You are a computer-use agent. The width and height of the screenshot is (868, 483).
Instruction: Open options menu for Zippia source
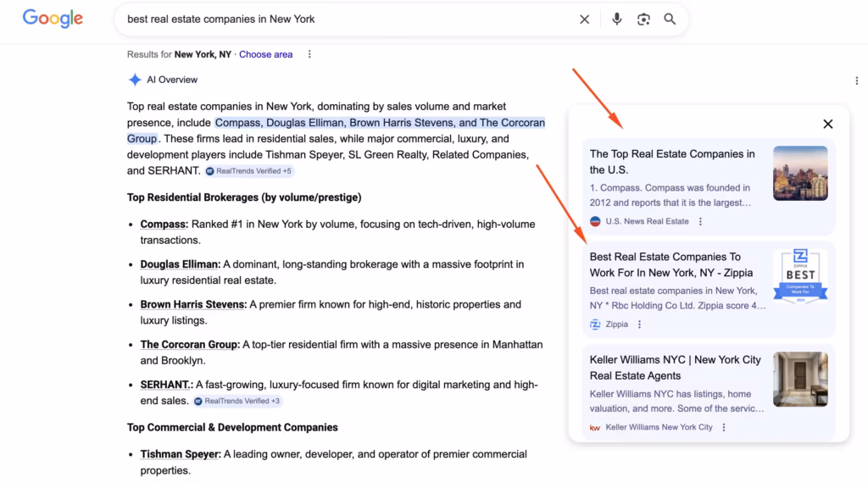pyautogui.click(x=639, y=325)
